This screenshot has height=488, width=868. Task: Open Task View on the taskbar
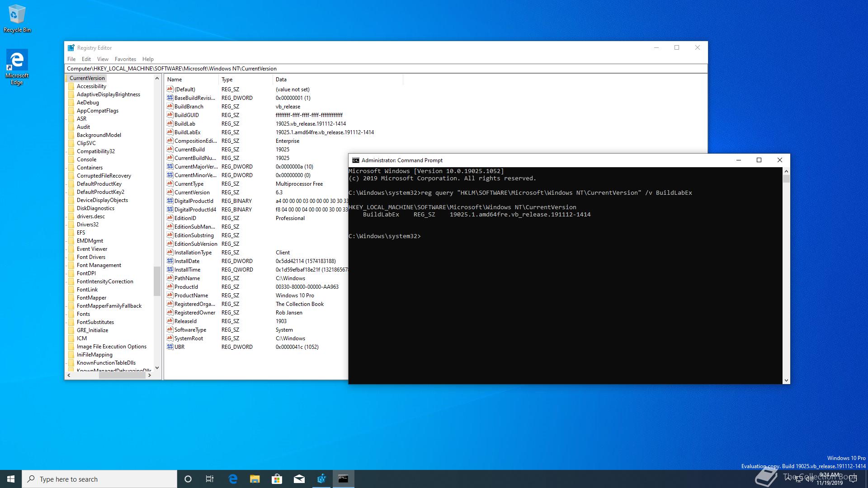pos(210,479)
